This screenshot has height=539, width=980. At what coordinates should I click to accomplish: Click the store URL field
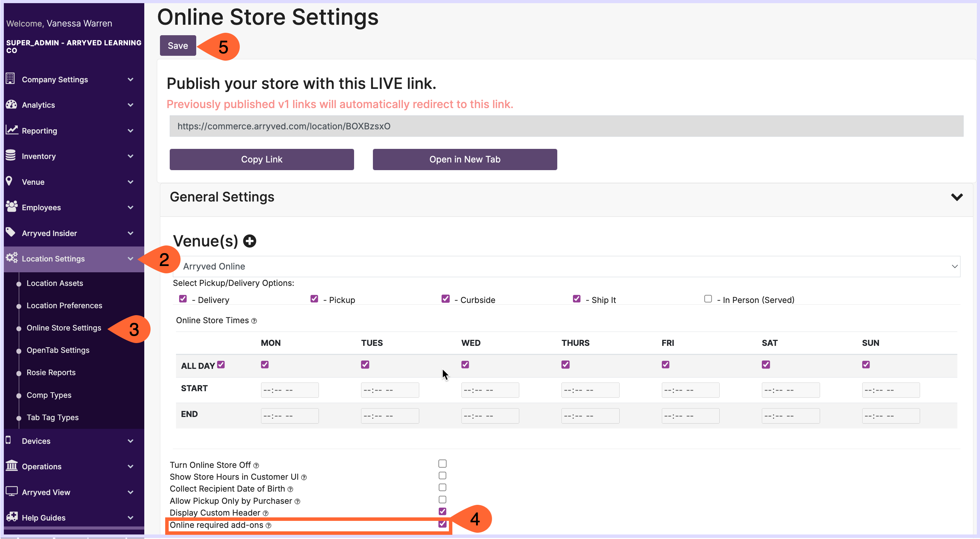point(566,126)
